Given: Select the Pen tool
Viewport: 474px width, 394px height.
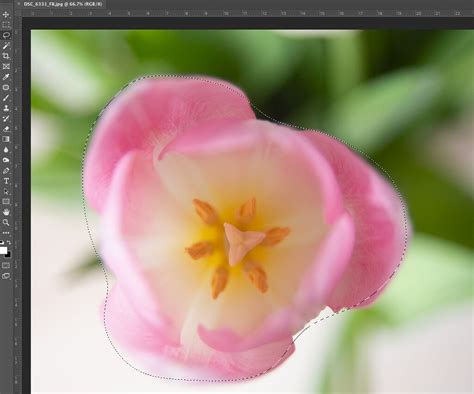Looking at the screenshot, I should 6,171.
